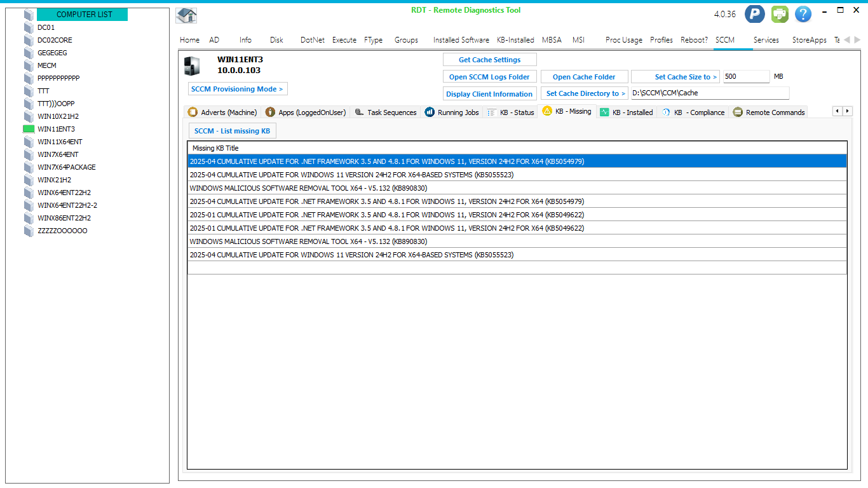Click the computer tower icon beside WIN11ENT3
The height and width of the screenshot is (488, 868).
191,65
